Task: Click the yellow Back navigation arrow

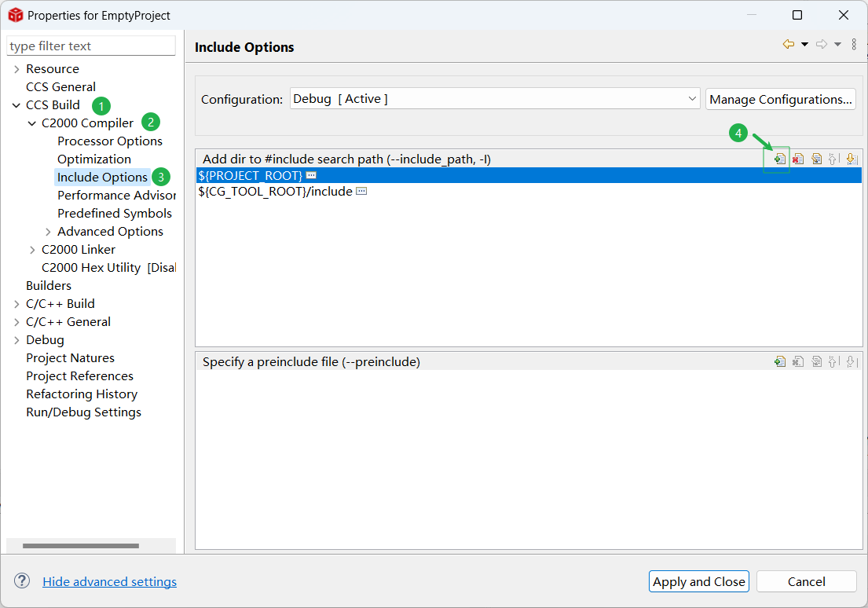Action: [x=788, y=45]
